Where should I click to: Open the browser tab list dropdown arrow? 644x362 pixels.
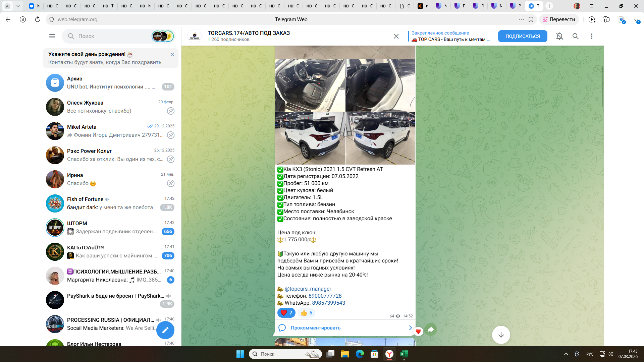(18, 6)
